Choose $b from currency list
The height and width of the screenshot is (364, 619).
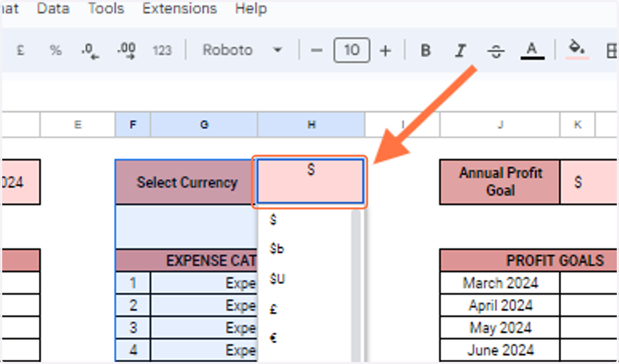point(277,250)
